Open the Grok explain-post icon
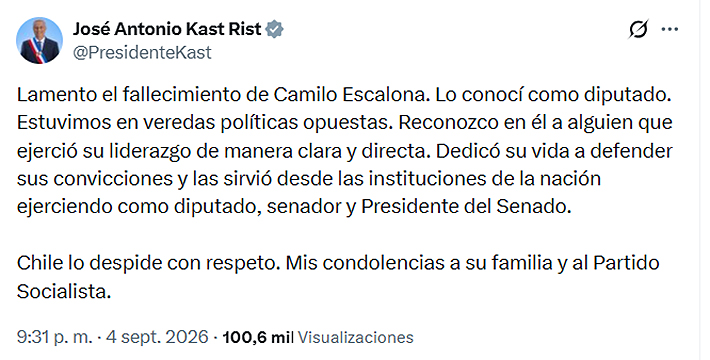Image resolution: width=710 pixels, height=360 pixels. pyautogui.click(x=638, y=29)
